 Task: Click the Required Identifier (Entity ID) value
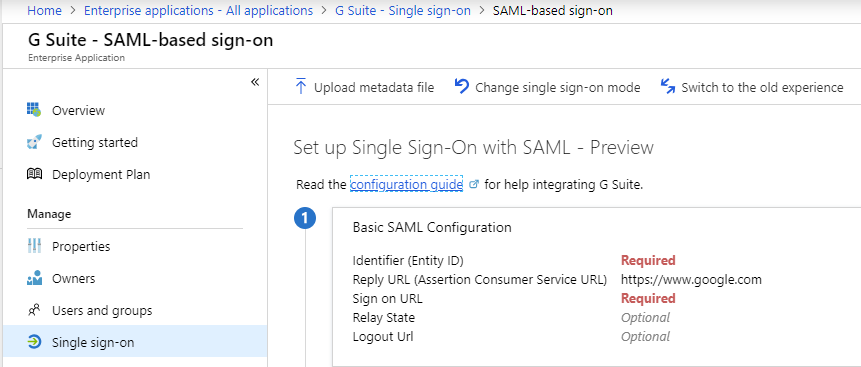[x=648, y=260]
